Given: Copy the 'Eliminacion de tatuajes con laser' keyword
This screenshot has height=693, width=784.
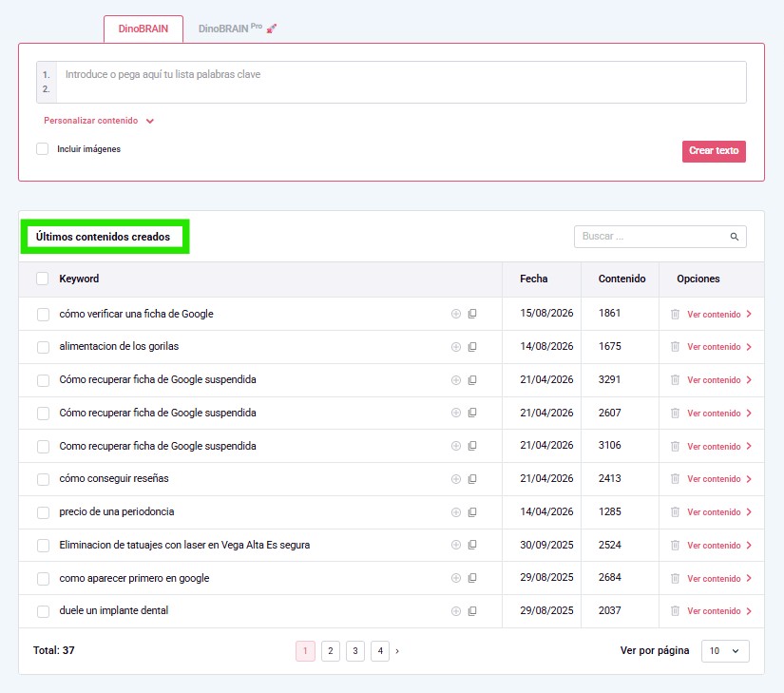Looking at the screenshot, I should click(472, 545).
